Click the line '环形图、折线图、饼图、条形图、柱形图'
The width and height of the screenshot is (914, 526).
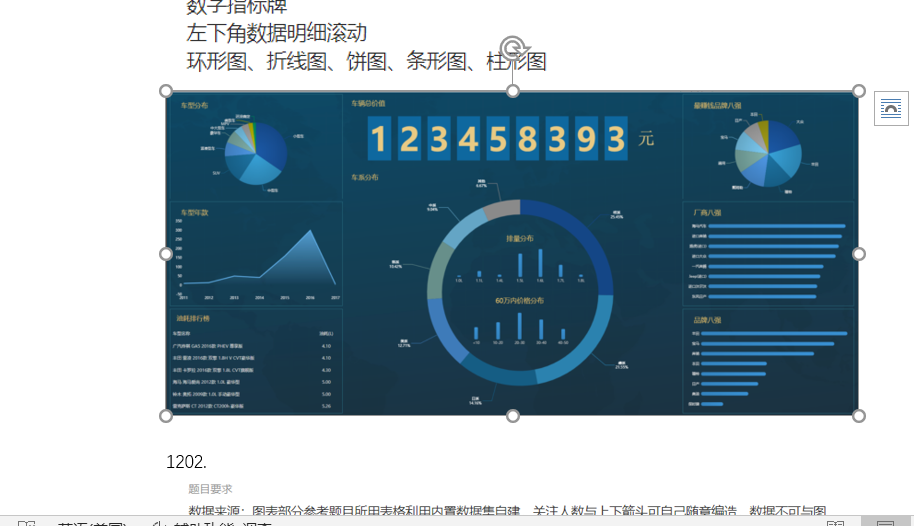click(x=366, y=61)
